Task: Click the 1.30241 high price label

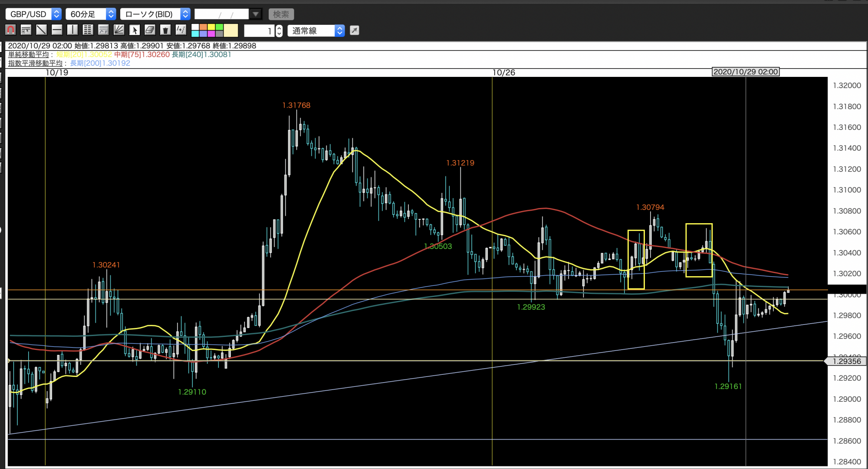Action: pos(106,265)
